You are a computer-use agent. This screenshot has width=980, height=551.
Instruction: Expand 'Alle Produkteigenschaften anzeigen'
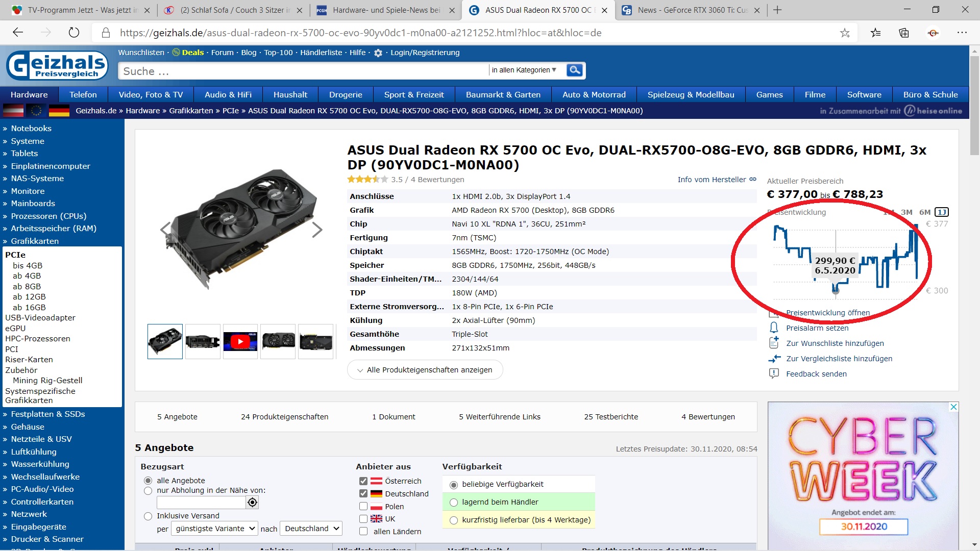pyautogui.click(x=425, y=370)
